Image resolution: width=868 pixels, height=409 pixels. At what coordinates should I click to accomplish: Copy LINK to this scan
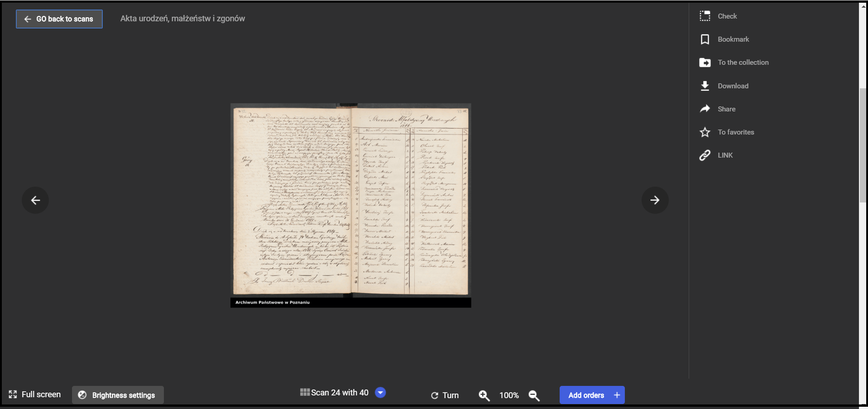pos(705,155)
